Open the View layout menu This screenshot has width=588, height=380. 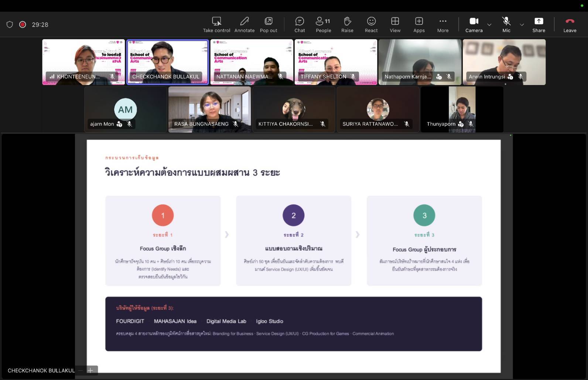point(395,24)
